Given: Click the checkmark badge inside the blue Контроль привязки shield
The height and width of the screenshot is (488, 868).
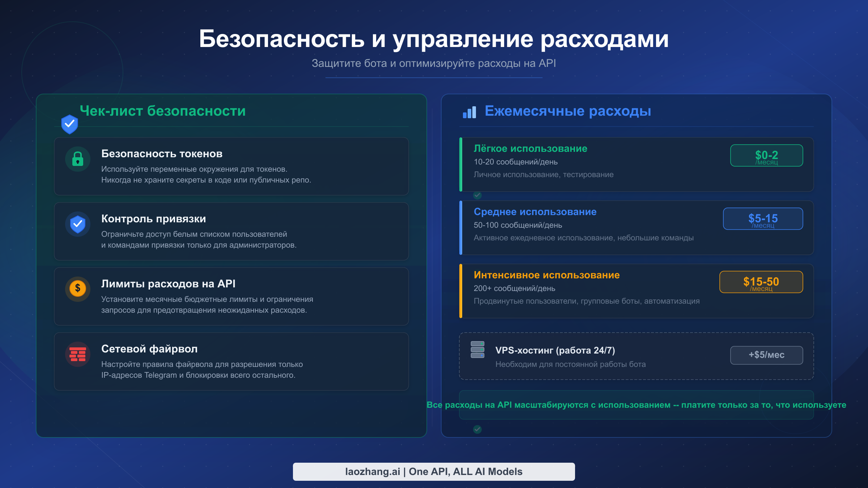Looking at the screenshot, I should click(77, 223).
